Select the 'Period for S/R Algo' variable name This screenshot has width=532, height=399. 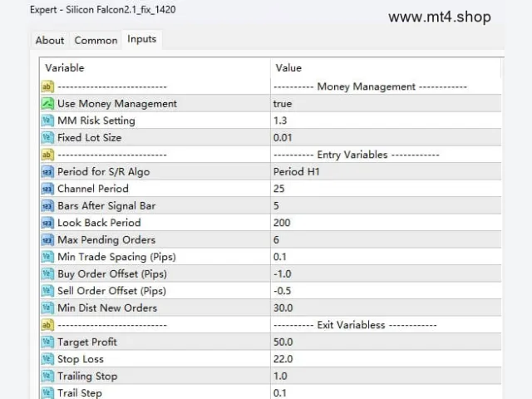click(x=103, y=172)
